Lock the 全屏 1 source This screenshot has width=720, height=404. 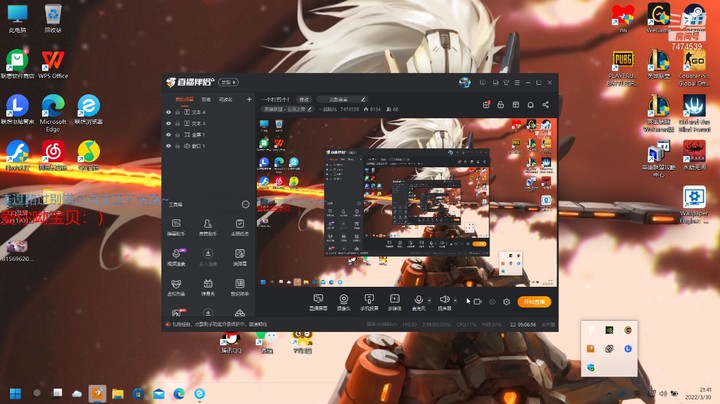(177, 135)
